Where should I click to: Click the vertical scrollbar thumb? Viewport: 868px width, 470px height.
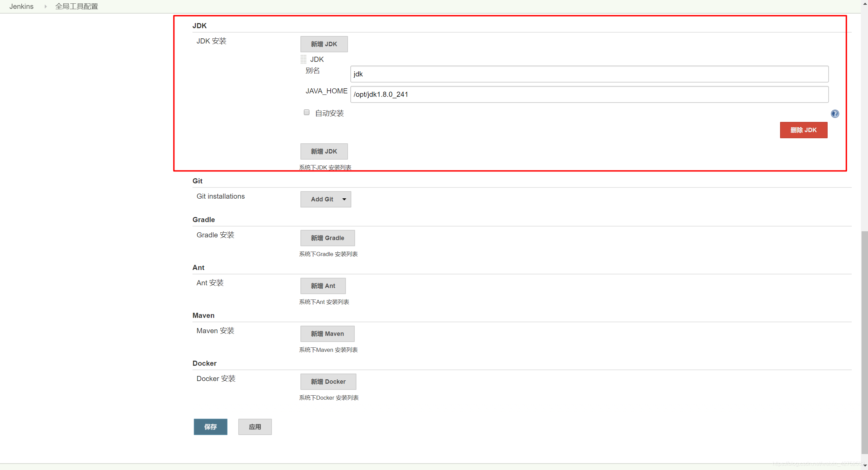point(865,342)
